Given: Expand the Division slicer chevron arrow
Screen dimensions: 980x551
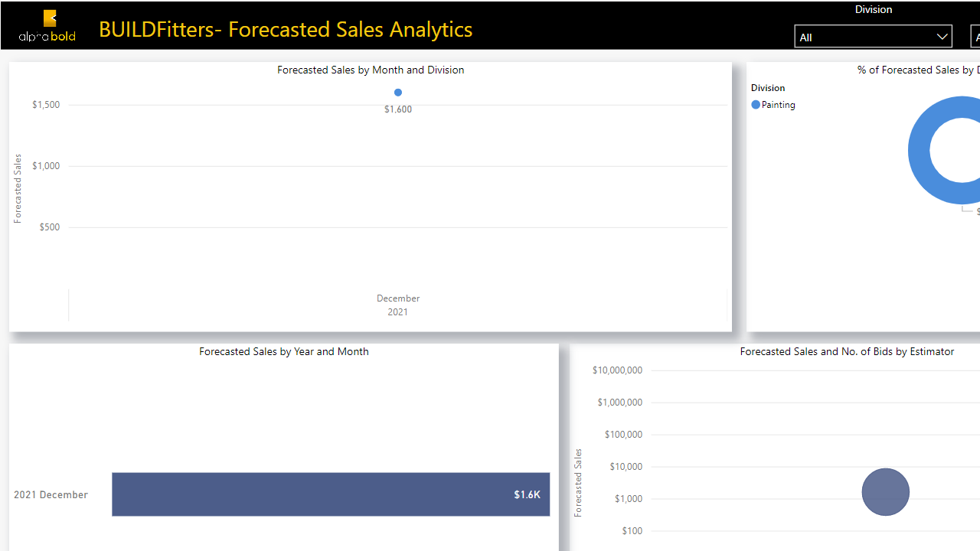Looking at the screenshot, I should click(942, 37).
